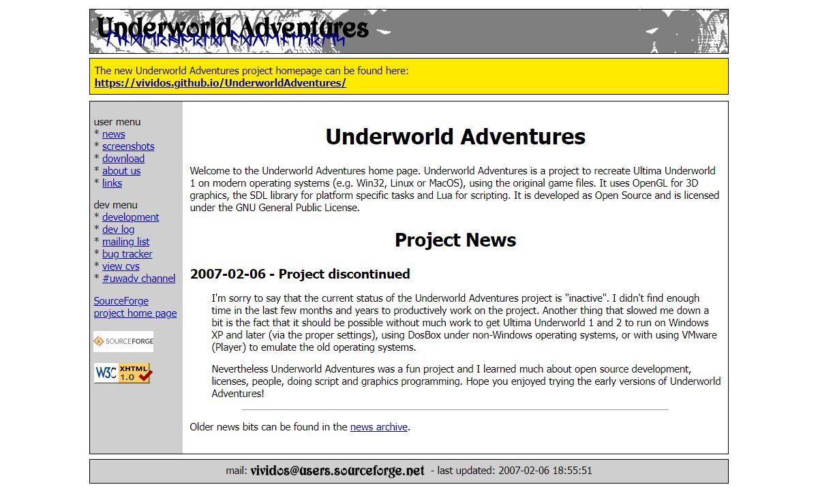Click the 'Nevertheless Underworld Adventures was a fun project' paragraph

466,381
